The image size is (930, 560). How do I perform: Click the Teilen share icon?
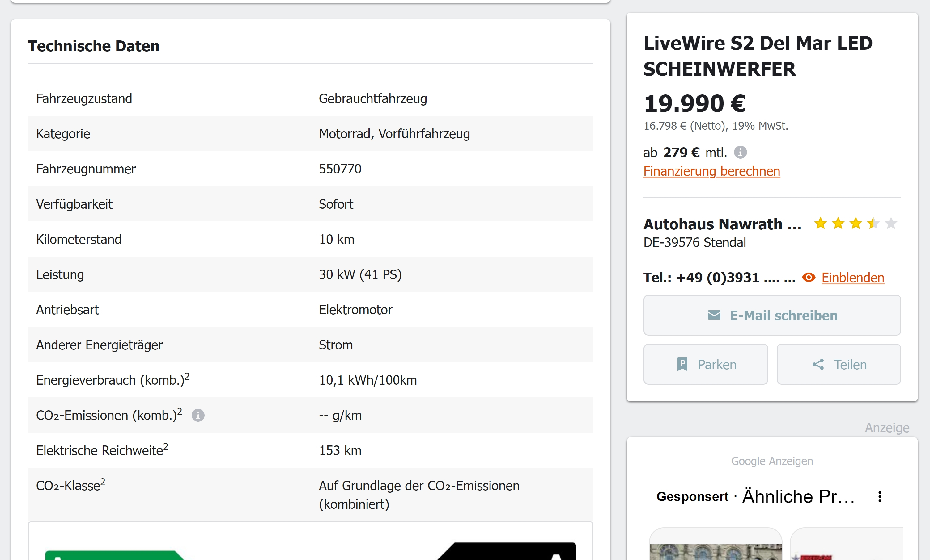pos(818,364)
